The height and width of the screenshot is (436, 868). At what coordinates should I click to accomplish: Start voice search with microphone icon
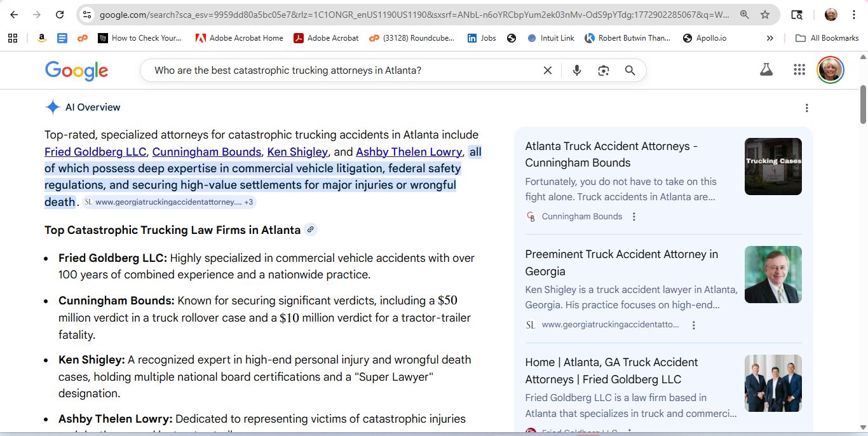(577, 71)
